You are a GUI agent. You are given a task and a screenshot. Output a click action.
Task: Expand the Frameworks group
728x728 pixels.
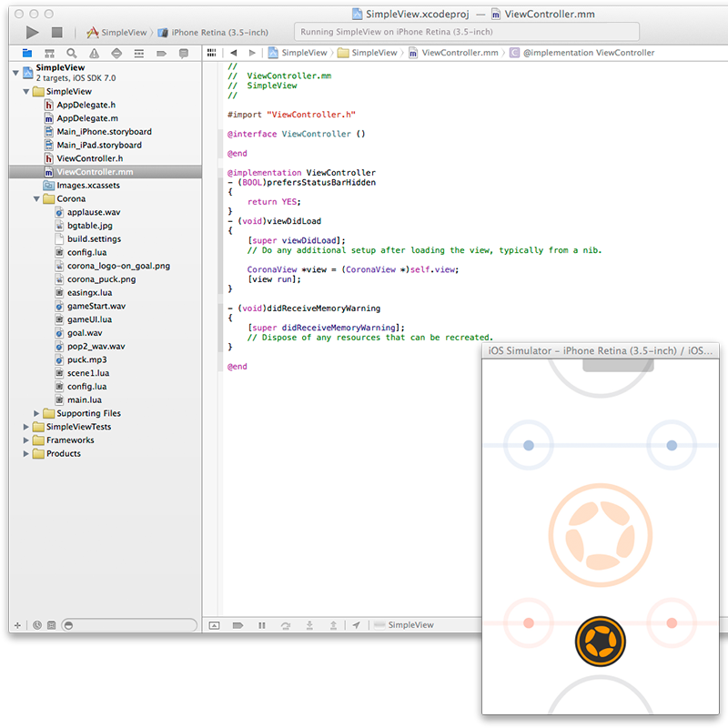tap(25, 440)
